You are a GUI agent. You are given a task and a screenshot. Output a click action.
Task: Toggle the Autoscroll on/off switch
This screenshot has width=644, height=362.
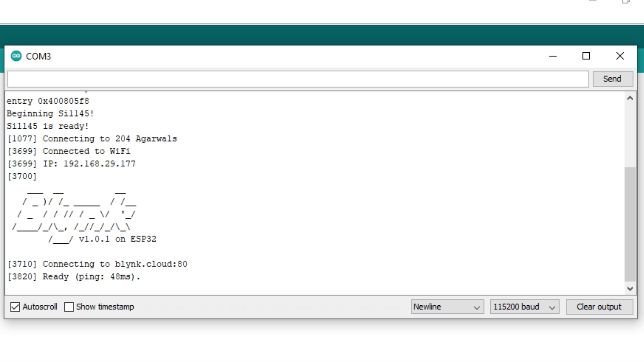(15, 307)
